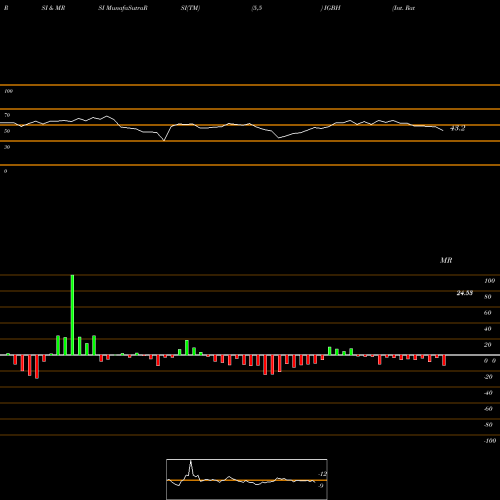Viewport: 500px width, 500px height.
Task: Click the MR axis label 60
Action: click(488, 313)
